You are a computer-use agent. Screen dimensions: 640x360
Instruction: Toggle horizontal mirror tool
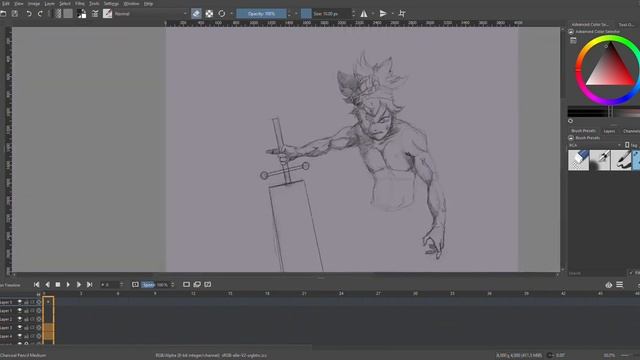(364, 13)
